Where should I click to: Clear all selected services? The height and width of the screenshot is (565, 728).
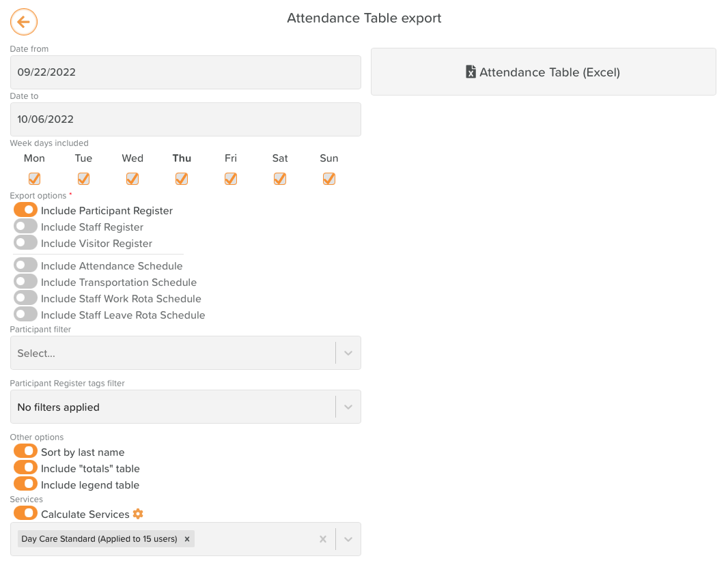[x=323, y=539]
